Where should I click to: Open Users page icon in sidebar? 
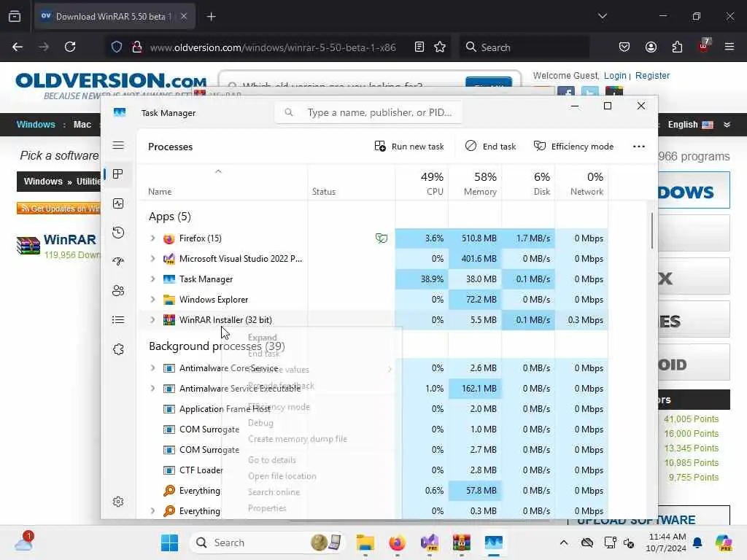(118, 290)
